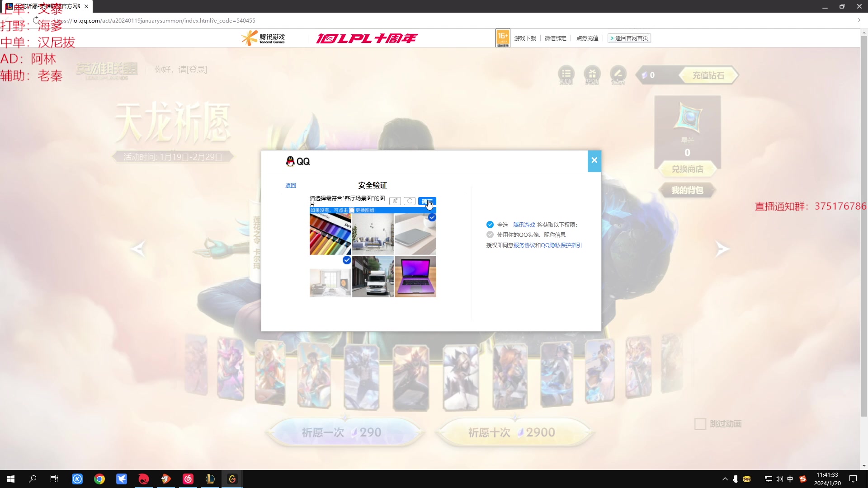This screenshot has height=488, width=868.
Task: Close the QQ login dialog
Action: (x=594, y=160)
